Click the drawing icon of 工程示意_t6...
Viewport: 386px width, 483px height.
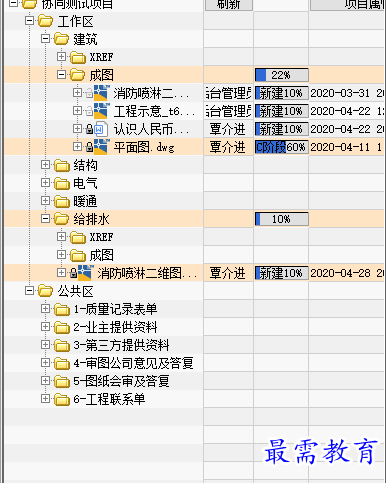click(x=102, y=111)
